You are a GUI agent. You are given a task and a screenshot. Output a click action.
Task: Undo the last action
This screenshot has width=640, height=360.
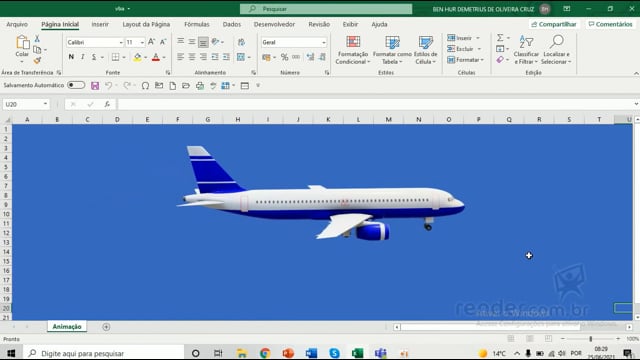pyautogui.click(x=108, y=86)
